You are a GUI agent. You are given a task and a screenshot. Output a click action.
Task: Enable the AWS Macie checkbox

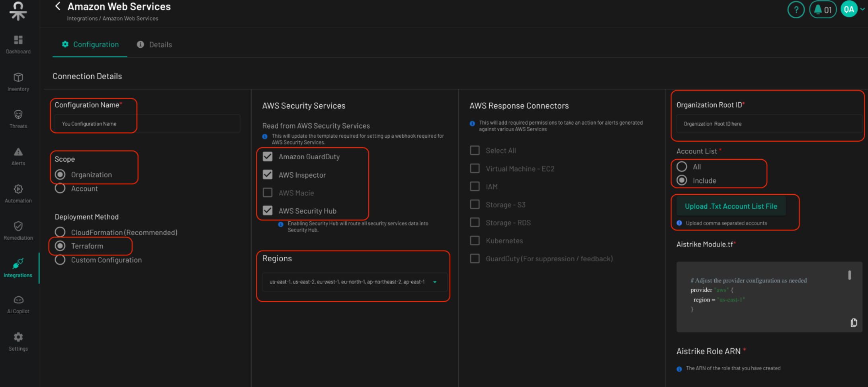point(268,193)
